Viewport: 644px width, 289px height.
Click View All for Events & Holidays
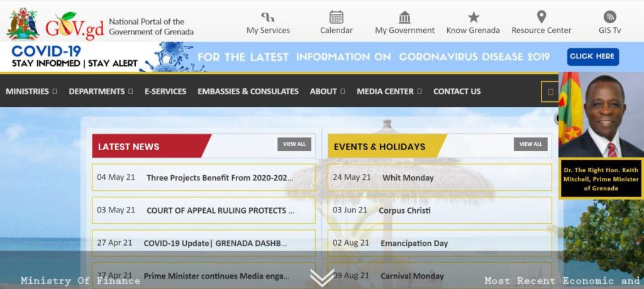pyautogui.click(x=530, y=144)
